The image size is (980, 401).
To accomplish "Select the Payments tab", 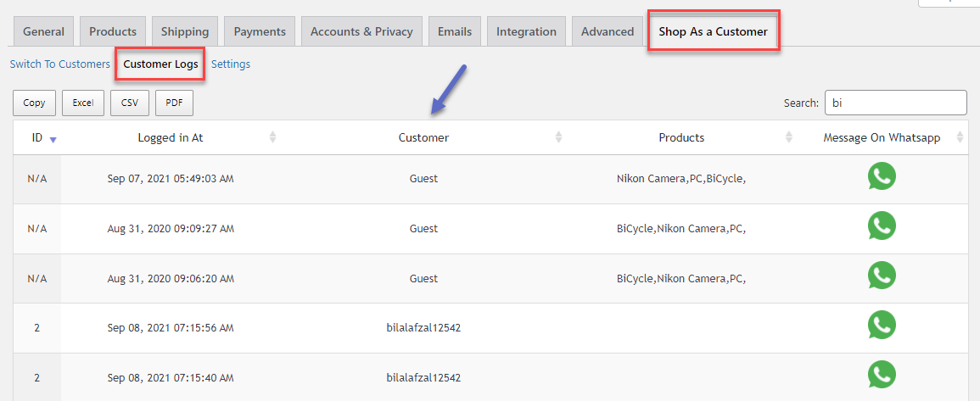I will pyautogui.click(x=260, y=31).
